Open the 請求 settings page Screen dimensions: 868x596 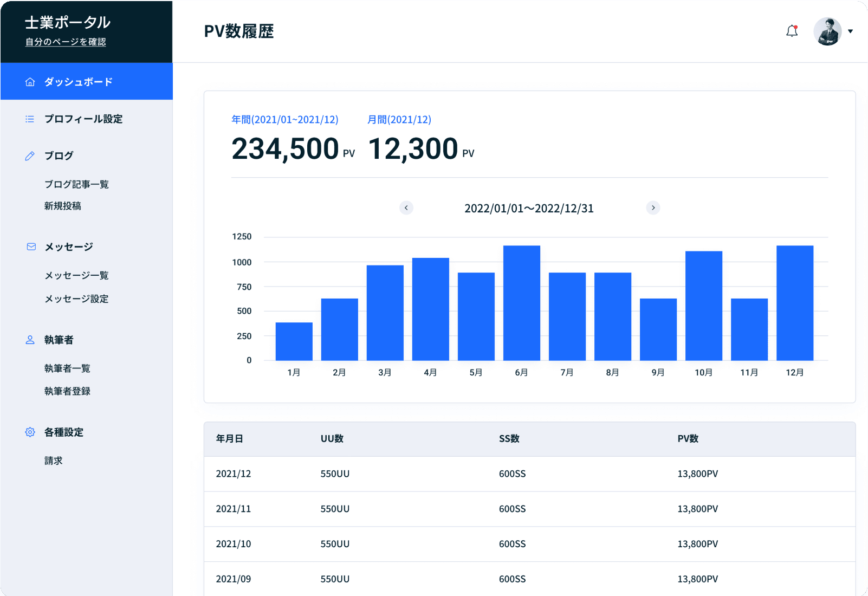coord(54,461)
